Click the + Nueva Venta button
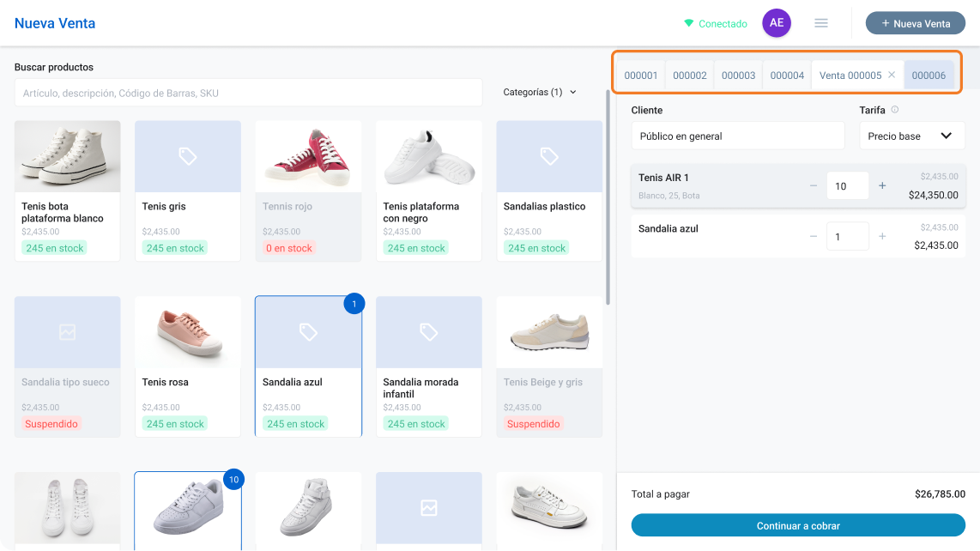 pyautogui.click(x=916, y=23)
